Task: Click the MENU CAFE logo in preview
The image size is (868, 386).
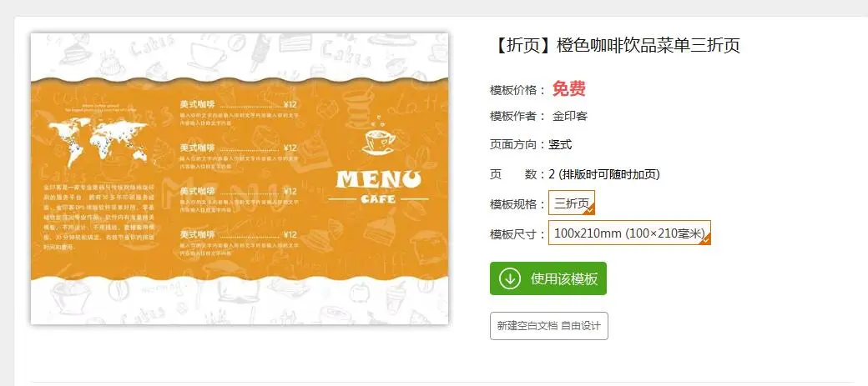Action: coord(379,188)
